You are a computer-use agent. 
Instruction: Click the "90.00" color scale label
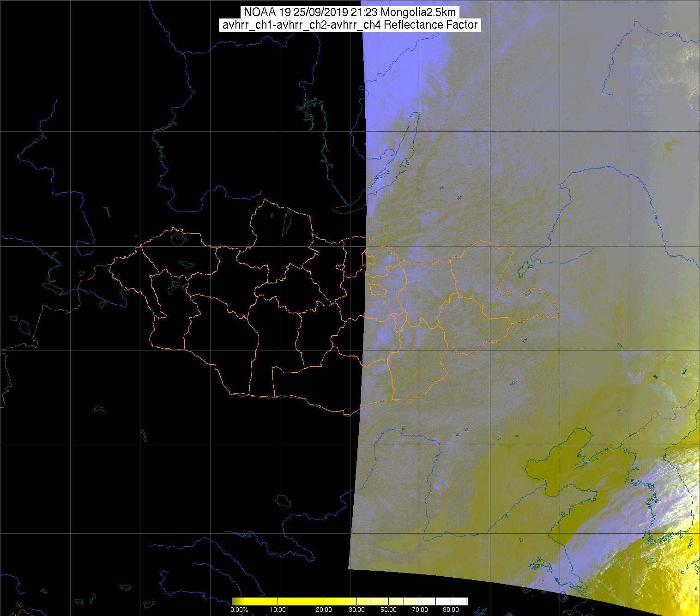point(450,610)
